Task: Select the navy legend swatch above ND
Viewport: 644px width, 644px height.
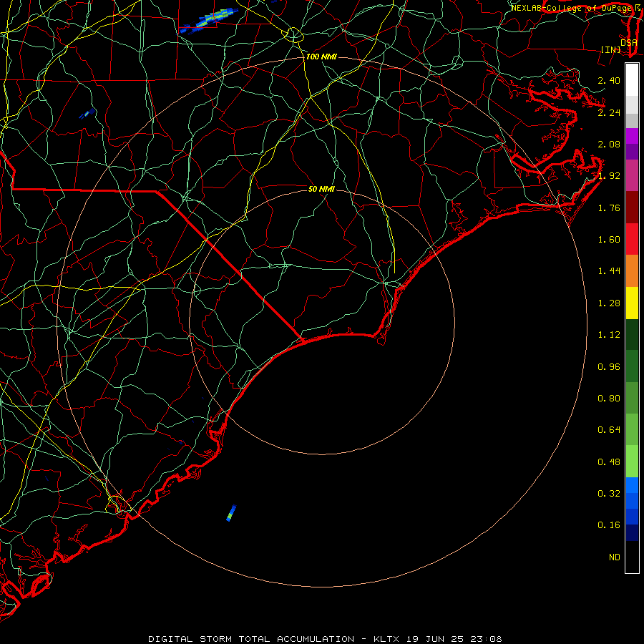Action: [x=632, y=533]
